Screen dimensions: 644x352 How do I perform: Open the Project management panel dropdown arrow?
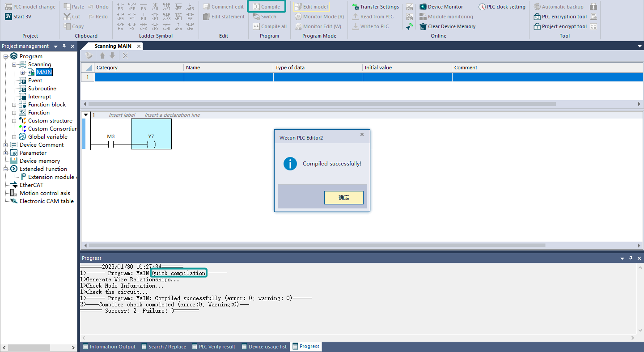point(55,46)
